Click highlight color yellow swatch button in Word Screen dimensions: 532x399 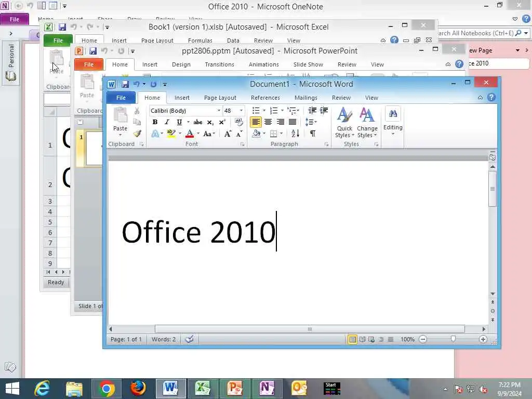point(171,134)
